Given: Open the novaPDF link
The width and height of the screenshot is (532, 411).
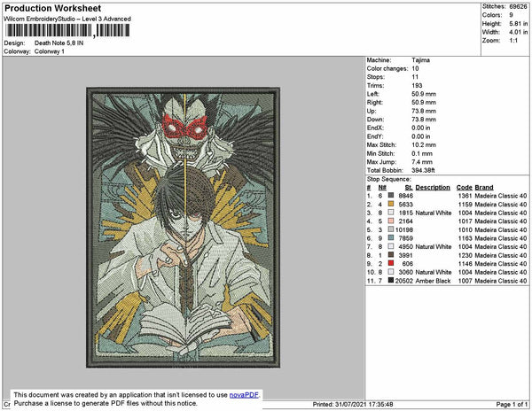Looking at the screenshot, I should (x=244, y=395).
